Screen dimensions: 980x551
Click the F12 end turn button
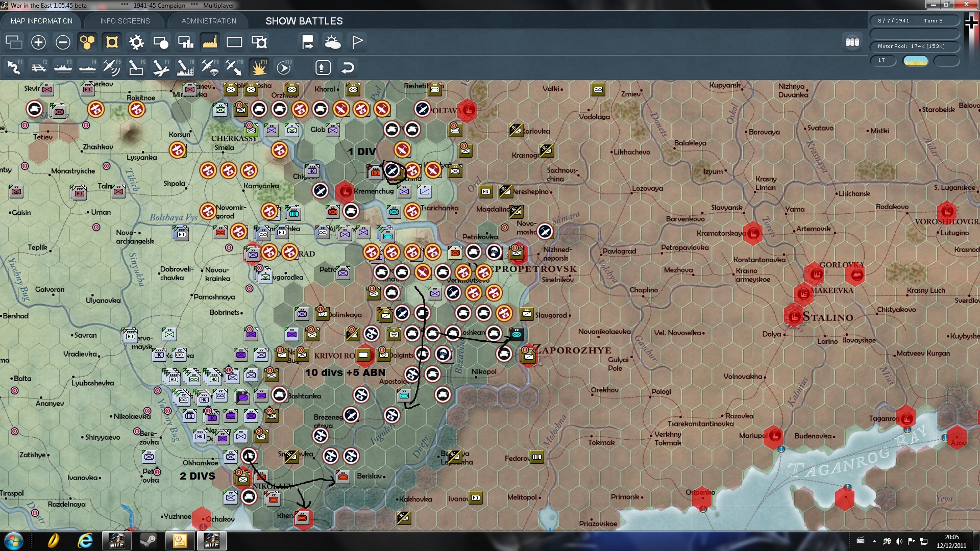coord(283,67)
